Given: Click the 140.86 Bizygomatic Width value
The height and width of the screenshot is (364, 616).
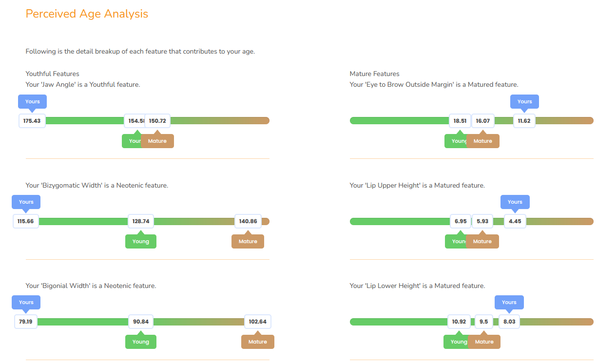Looking at the screenshot, I should click(x=248, y=221).
